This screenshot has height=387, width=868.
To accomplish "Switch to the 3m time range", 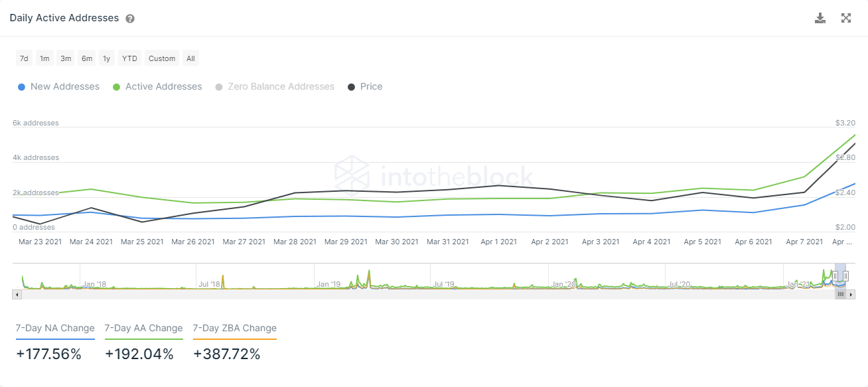I will coord(66,58).
